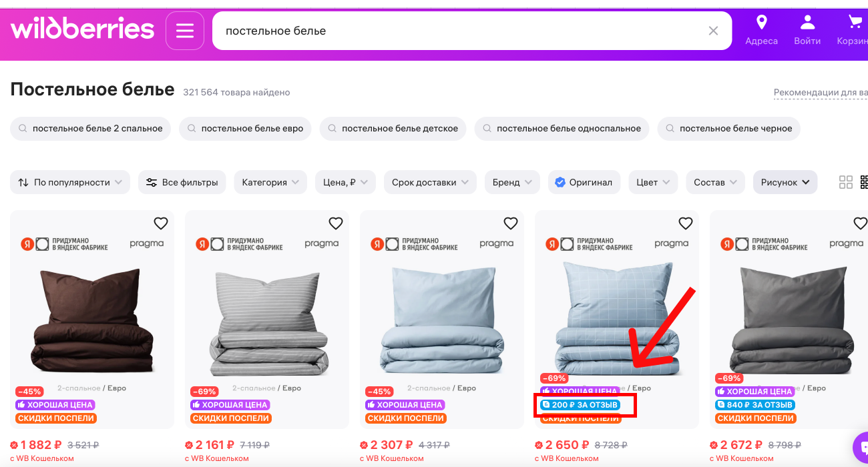Click the Wildberries logo

pos(82,29)
